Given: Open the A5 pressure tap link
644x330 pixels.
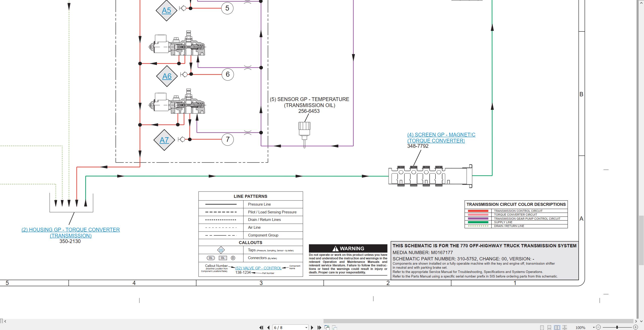Looking at the screenshot, I should click(x=166, y=11).
